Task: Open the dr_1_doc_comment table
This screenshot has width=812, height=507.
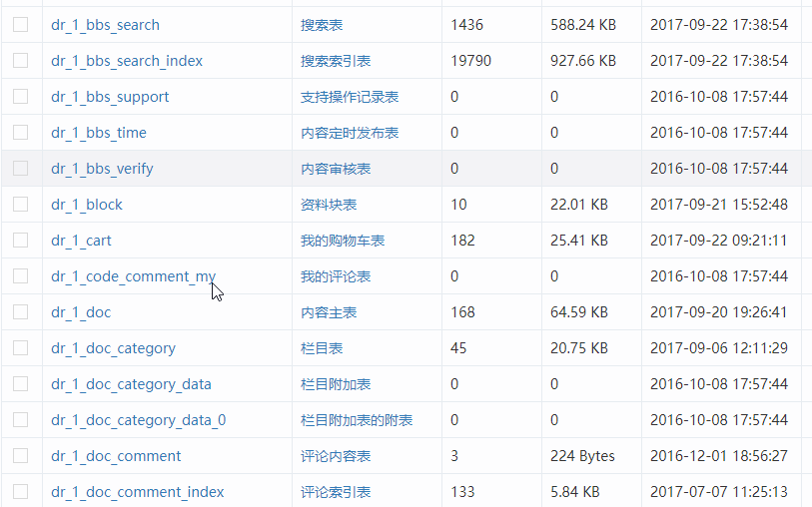Action: point(116,456)
